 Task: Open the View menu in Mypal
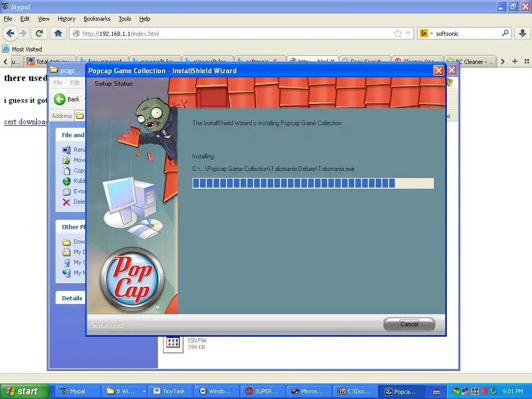(44, 19)
